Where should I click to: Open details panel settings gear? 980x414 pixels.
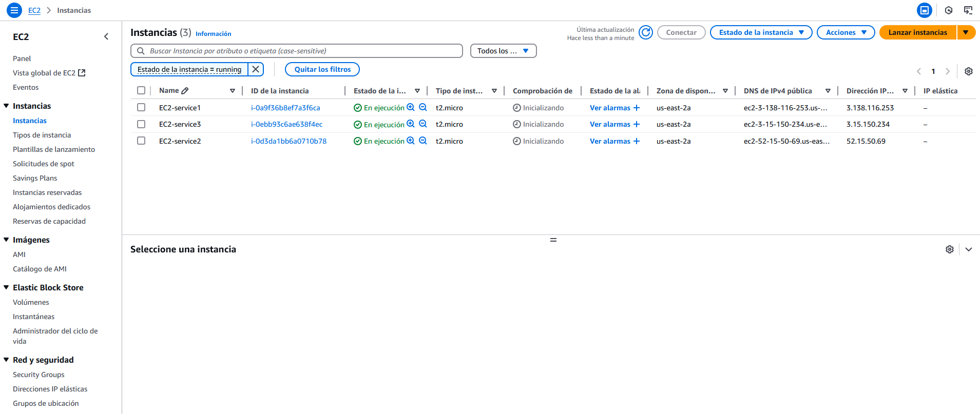[x=950, y=249]
